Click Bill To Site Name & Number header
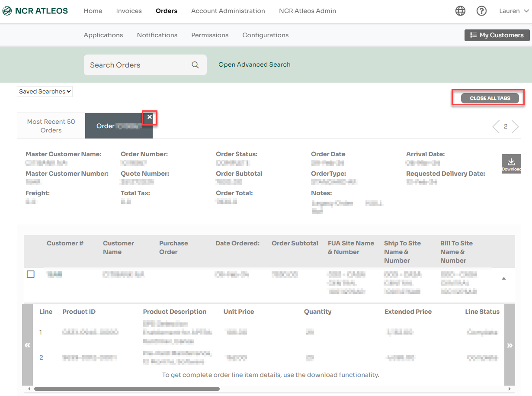 click(x=456, y=252)
